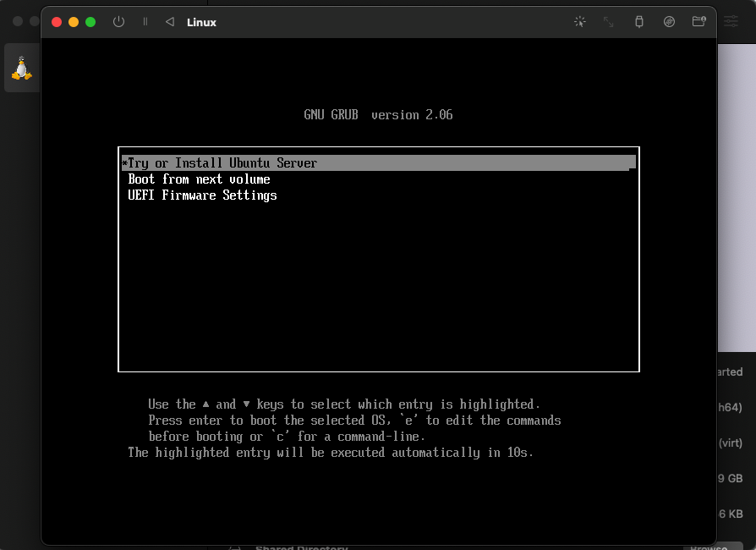This screenshot has width=756, height=550.
Task: Click the green full-screen window button
Action: [90, 22]
